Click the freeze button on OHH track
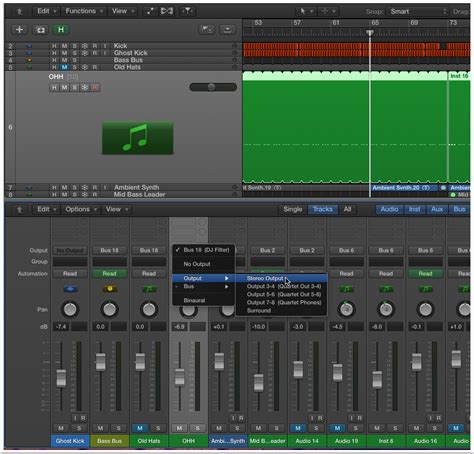Screen dimensions: 474x454 click(x=85, y=88)
